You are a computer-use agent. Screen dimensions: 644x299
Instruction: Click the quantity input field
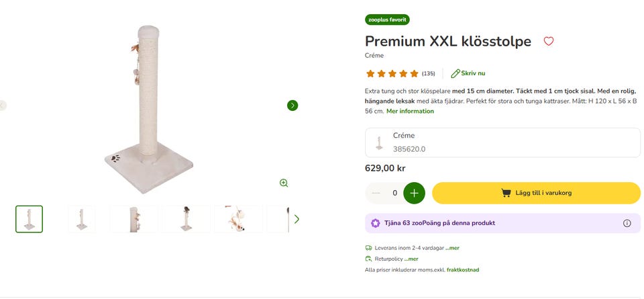point(394,193)
